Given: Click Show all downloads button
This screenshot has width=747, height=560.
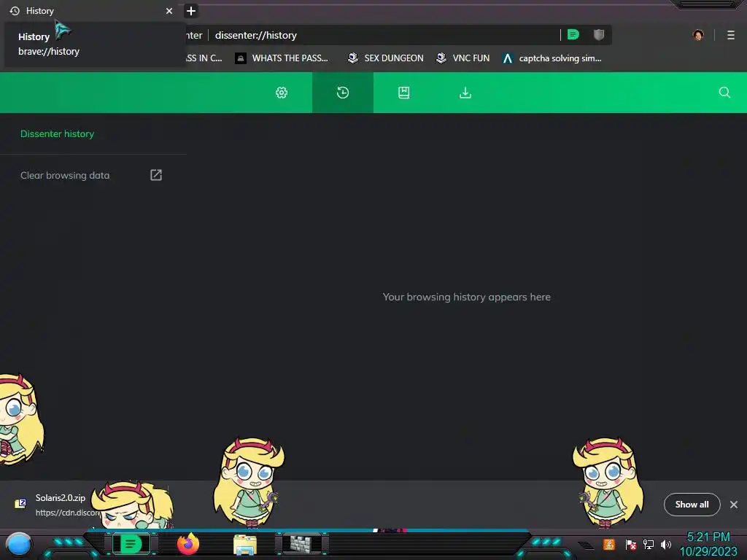Looking at the screenshot, I should tap(692, 505).
